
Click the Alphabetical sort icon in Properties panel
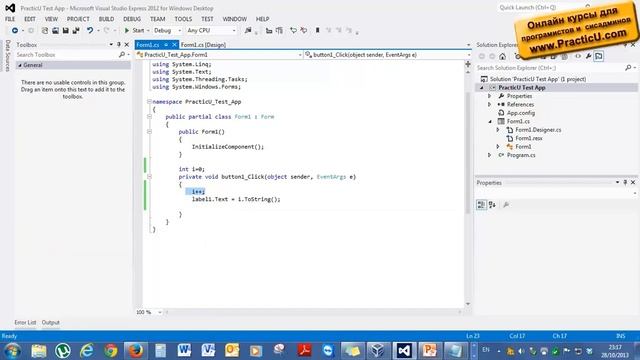(x=492, y=205)
